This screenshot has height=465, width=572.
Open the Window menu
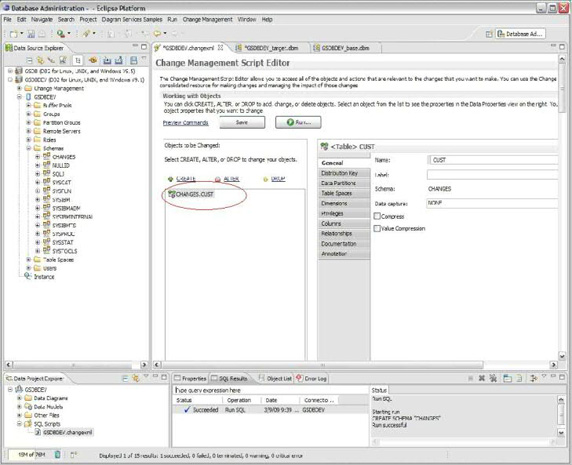click(x=247, y=19)
